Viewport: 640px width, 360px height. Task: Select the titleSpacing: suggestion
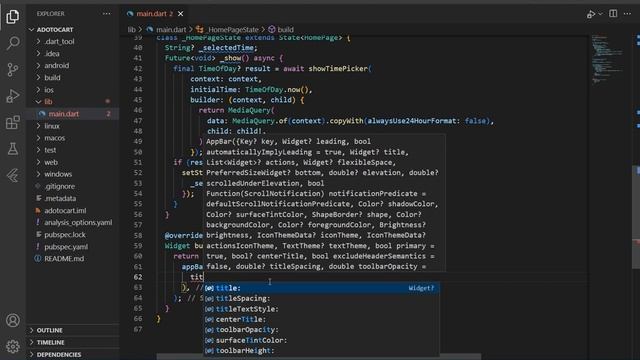point(322,298)
